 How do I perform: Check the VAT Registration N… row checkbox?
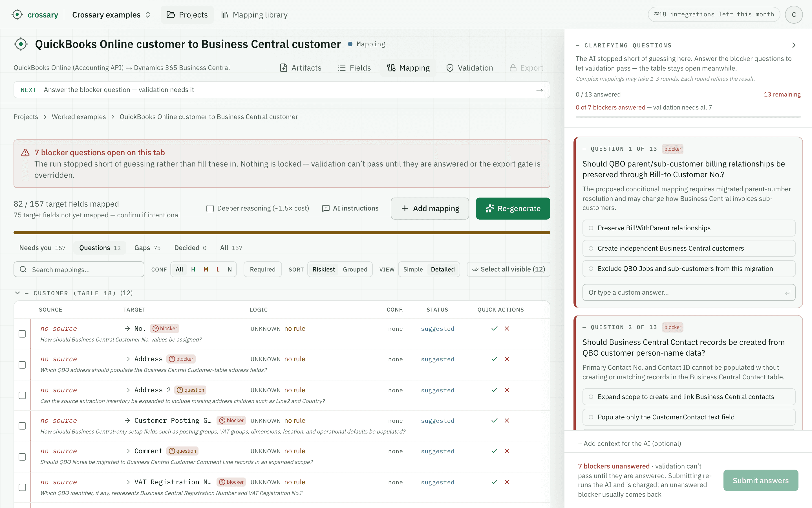coord(22,487)
